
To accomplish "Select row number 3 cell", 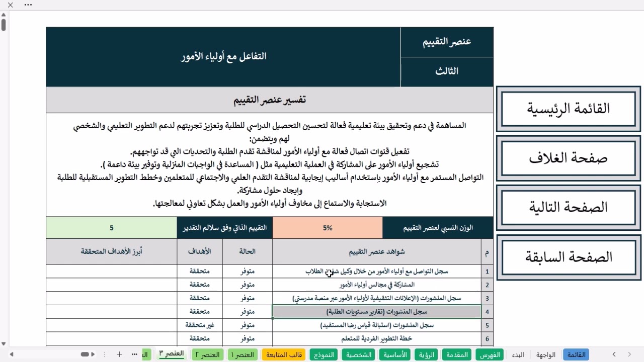I will click(x=487, y=299).
